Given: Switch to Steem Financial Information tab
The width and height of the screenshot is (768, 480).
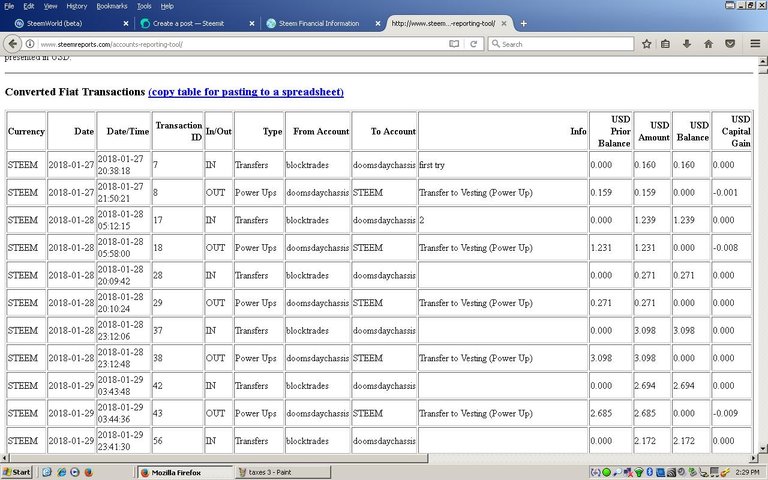Looking at the screenshot, I should [322, 24].
